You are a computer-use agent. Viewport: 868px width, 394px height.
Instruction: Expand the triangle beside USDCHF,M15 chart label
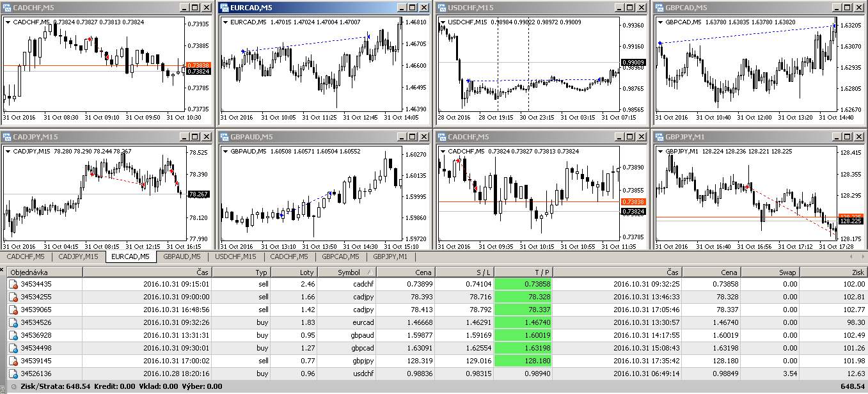click(443, 22)
